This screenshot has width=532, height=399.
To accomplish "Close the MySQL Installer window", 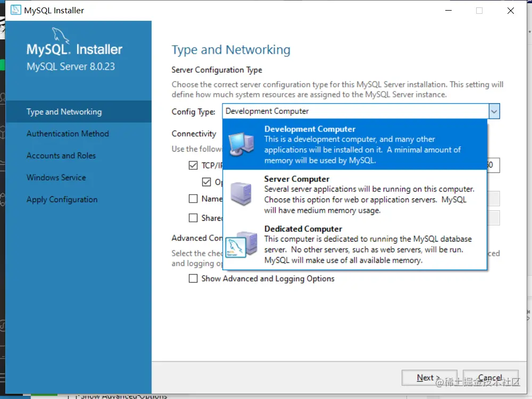I will pyautogui.click(x=511, y=11).
